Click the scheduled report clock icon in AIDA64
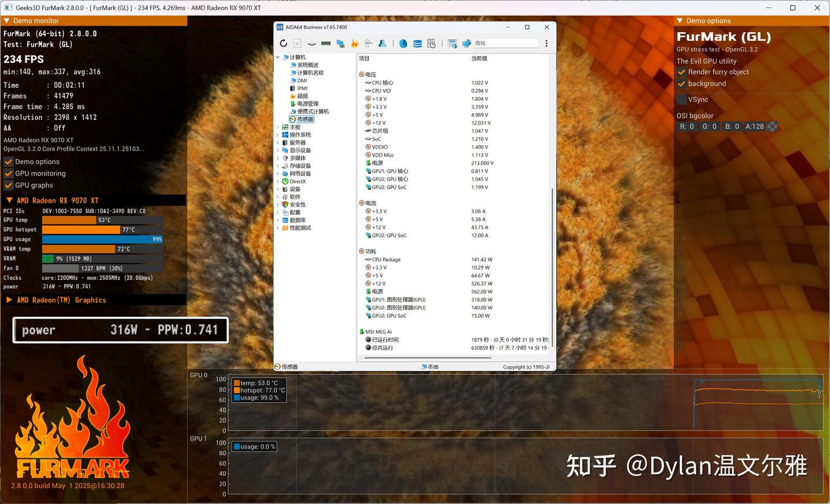Screen dimensions: 830x504 pos(431,43)
